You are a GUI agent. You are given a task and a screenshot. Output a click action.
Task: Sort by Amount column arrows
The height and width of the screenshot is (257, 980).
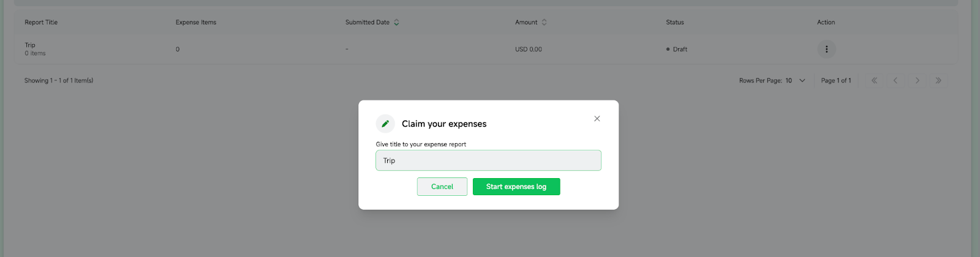click(x=544, y=23)
